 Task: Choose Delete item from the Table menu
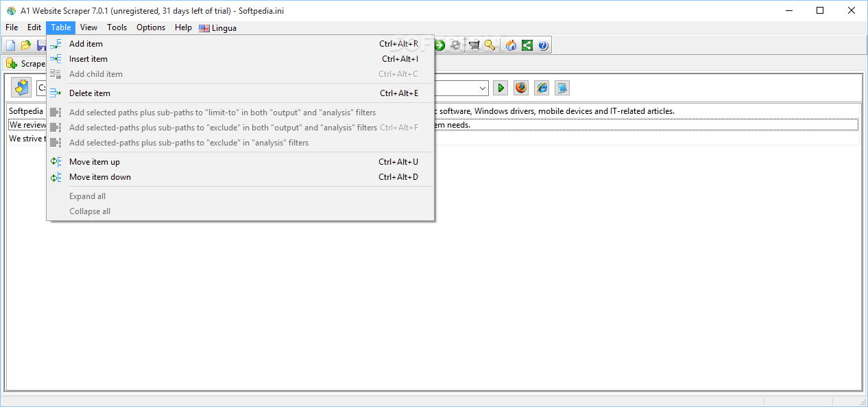click(x=240, y=93)
